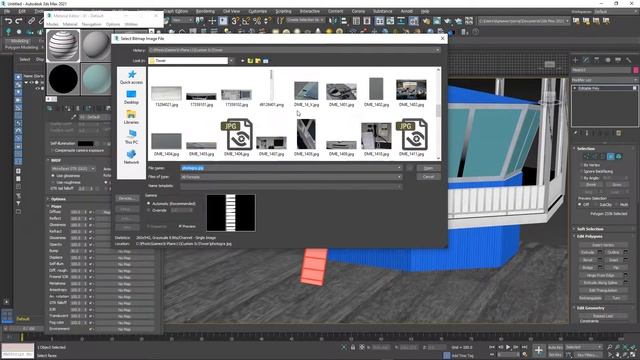Select Polygon sub-object level icon
The image size is (640, 360).
click(x=611, y=157)
